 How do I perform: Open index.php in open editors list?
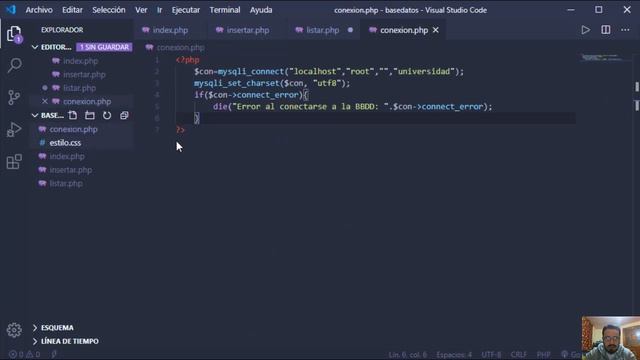pos(80,61)
